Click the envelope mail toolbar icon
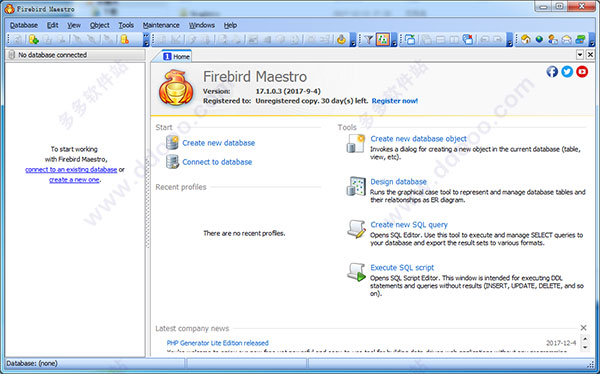This screenshot has width=600, height=374. (x=566, y=39)
